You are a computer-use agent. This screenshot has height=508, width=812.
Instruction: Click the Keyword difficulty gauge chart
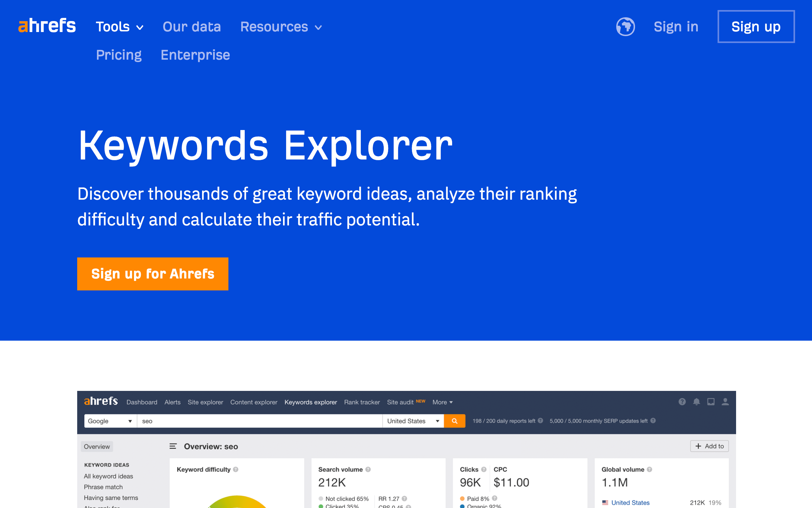tap(237, 502)
